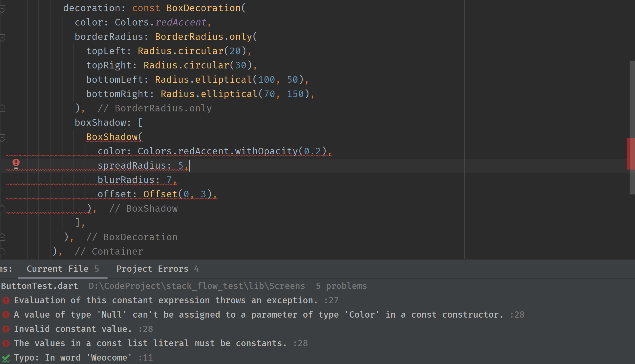Collapse the BorderRadius.only( fold marker
Screen dimensions: 635x364
(x=2, y=37)
